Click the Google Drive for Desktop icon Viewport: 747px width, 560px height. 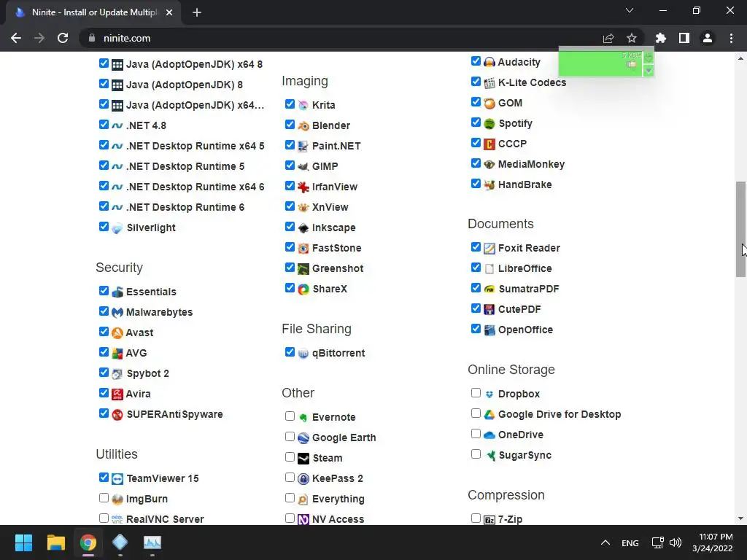489,415
